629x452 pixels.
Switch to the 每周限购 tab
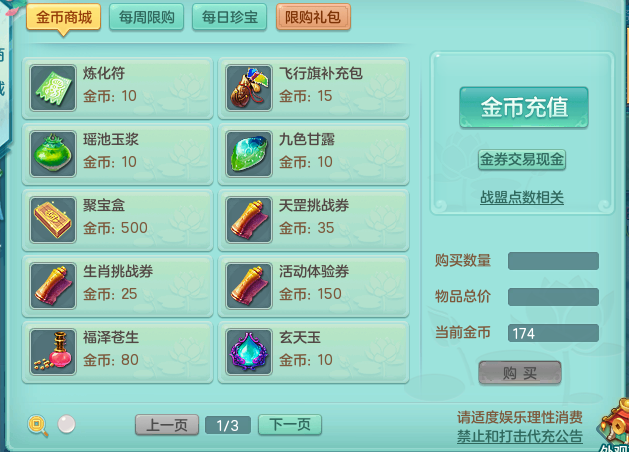(146, 17)
